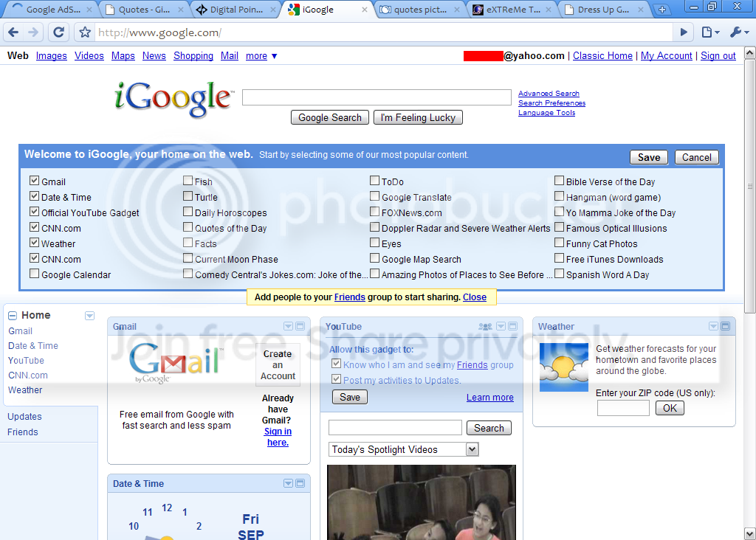This screenshot has height=540, width=756.
Task: Close the Dress Up G... tab
Action: pyautogui.click(x=641, y=10)
